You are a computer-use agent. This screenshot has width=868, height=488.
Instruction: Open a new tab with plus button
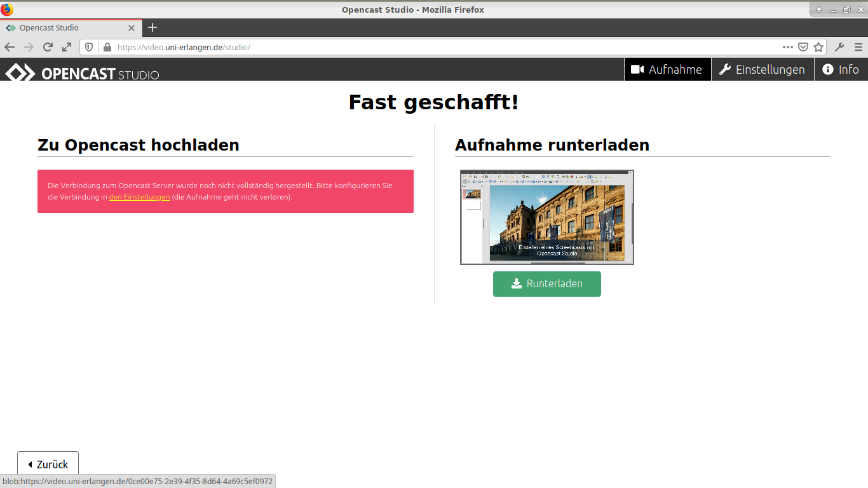153,27
